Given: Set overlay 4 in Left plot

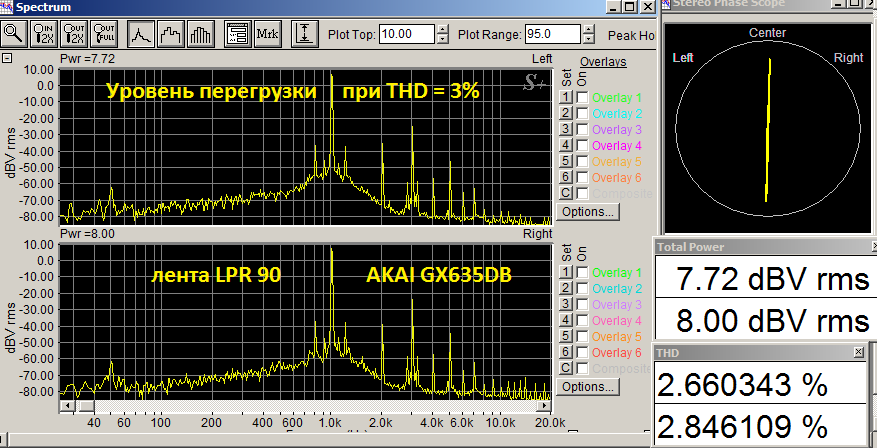Looking at the screenshot, I should pos(566,145).
